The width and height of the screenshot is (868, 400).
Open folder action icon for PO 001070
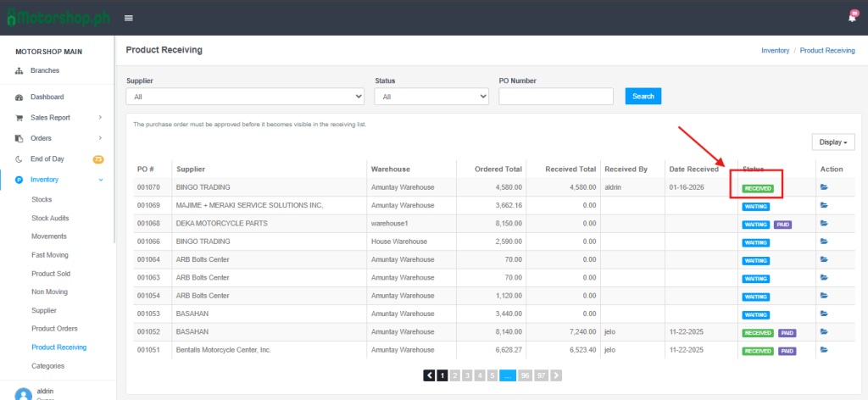click(824, 187)
